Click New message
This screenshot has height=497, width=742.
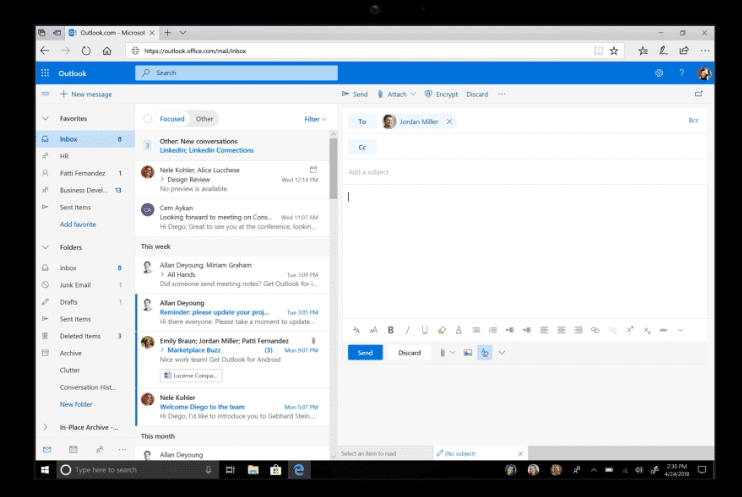pos(86,94)
